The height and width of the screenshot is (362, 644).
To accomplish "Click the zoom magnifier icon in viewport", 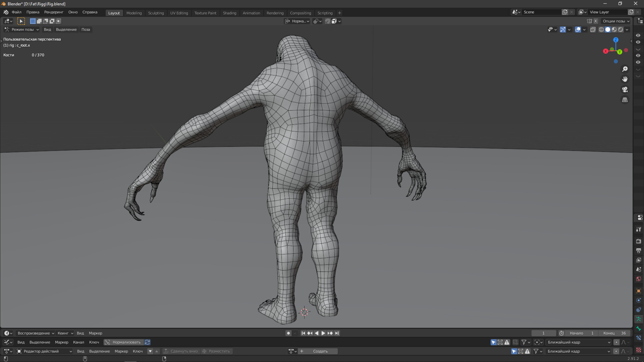I will [625, 69].
